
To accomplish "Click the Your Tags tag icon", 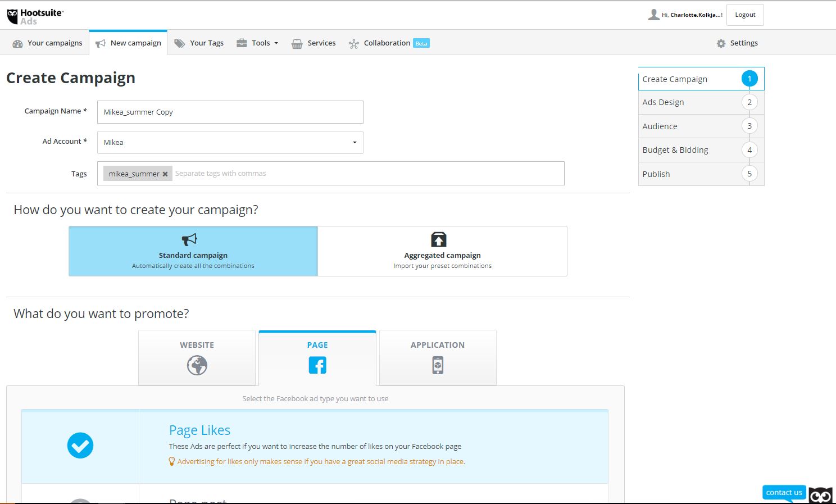I will (180, 43).
